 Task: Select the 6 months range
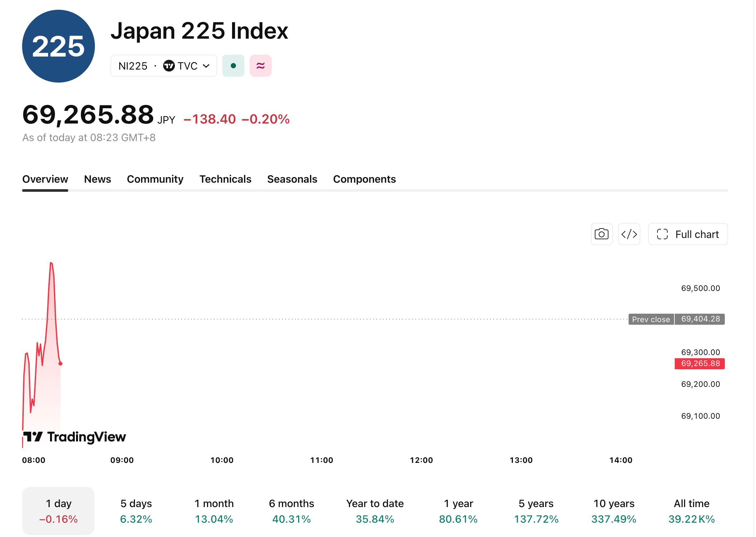coord(292,511)
